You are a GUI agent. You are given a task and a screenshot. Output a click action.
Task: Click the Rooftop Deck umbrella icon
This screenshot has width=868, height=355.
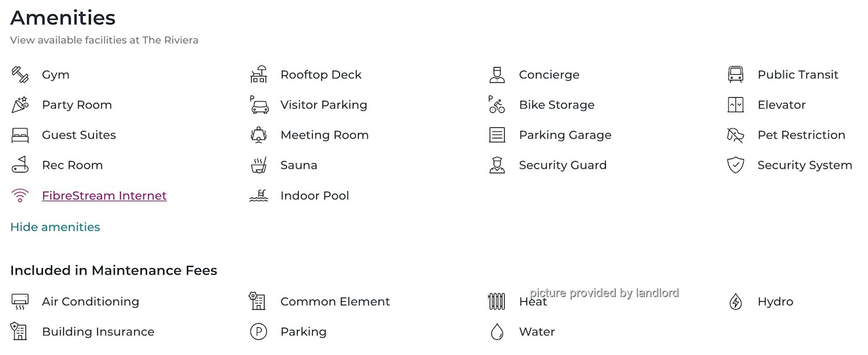[259, 75]
